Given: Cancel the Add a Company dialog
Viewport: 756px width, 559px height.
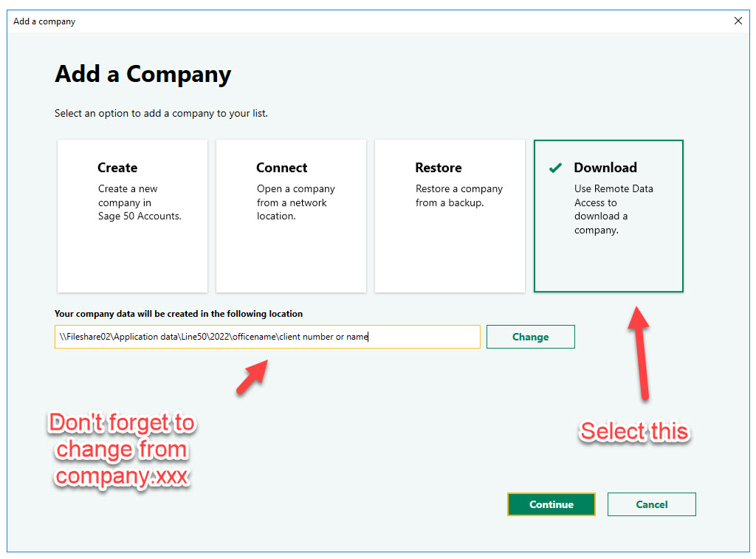Looking at the screenshot, I should pos(651,504).
